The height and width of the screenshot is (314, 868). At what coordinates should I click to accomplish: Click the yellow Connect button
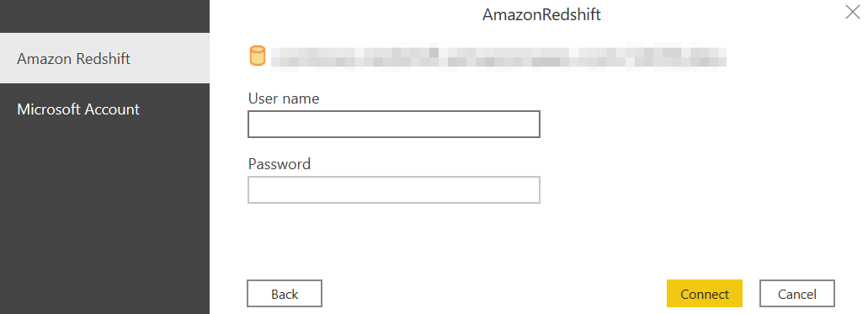click(x=704, y=294)
